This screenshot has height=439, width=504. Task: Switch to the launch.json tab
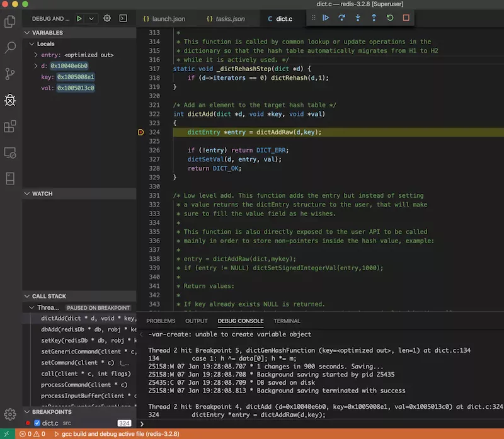164,19
